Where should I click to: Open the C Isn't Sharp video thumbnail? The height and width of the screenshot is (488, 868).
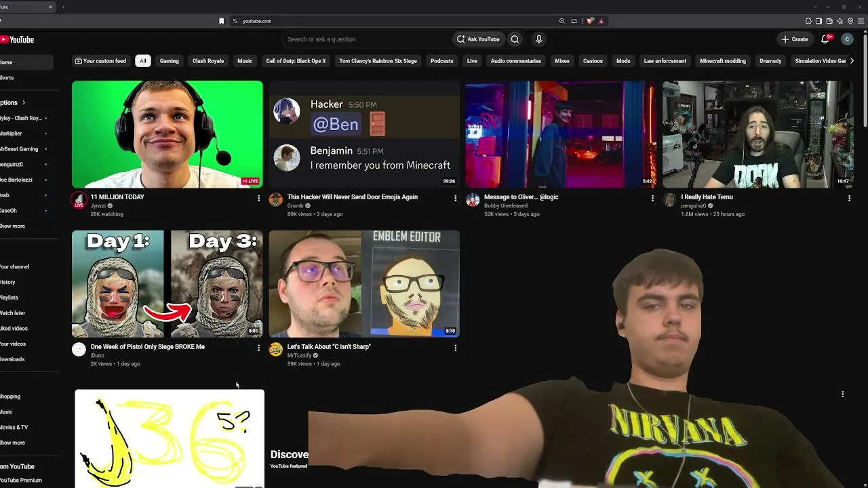coord(364,284)
